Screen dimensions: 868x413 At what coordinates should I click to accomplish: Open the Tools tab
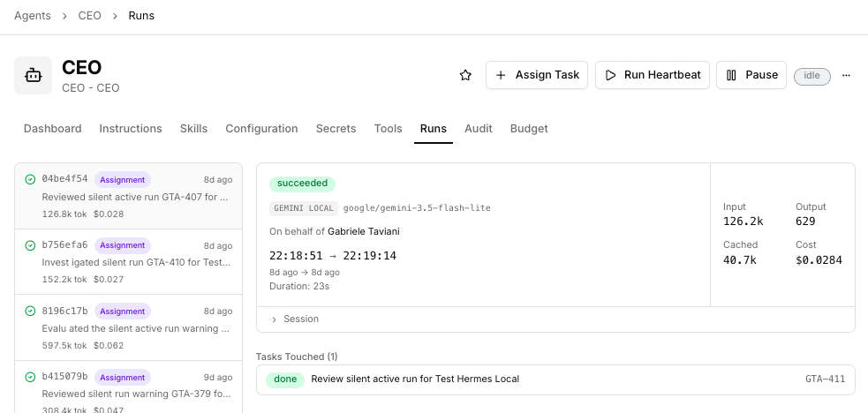pyautogui.click(x=388, y=128)
